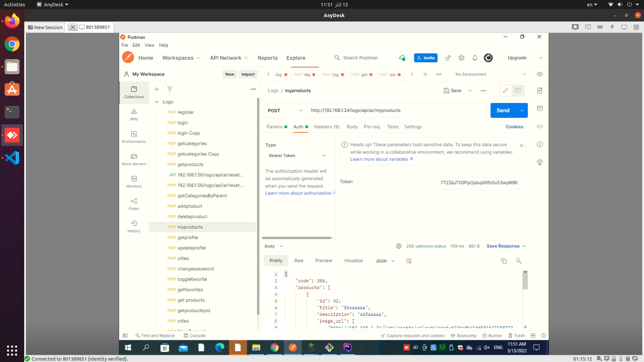Screen dimensions: 644x362
Task: Click the Postman logo home icon
Action: (128, 57)
